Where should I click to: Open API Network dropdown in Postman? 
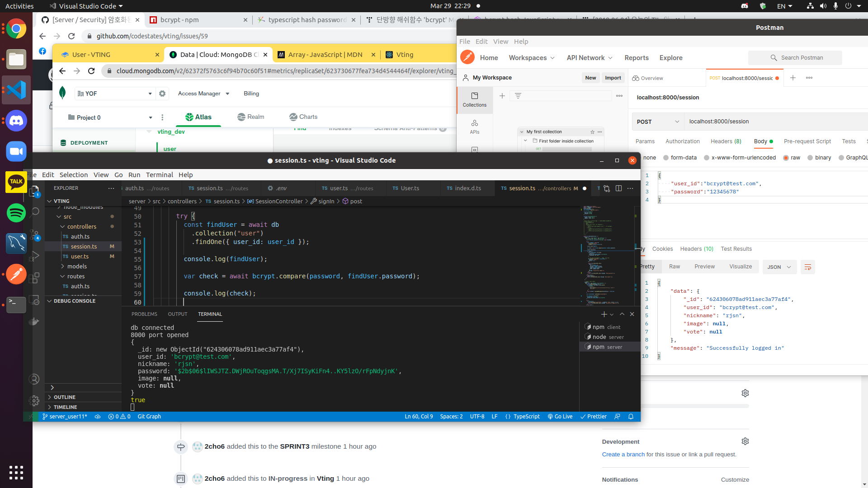tap(590, 58)
